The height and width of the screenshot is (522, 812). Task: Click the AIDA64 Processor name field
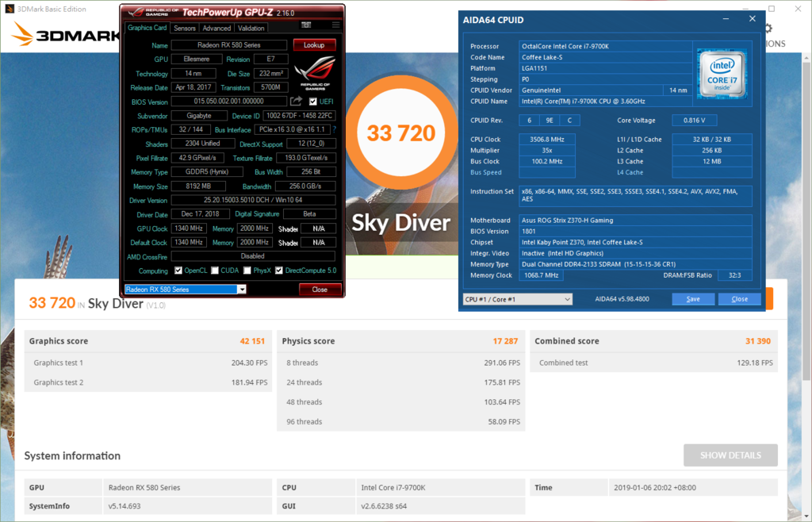(x=605, y=46)
